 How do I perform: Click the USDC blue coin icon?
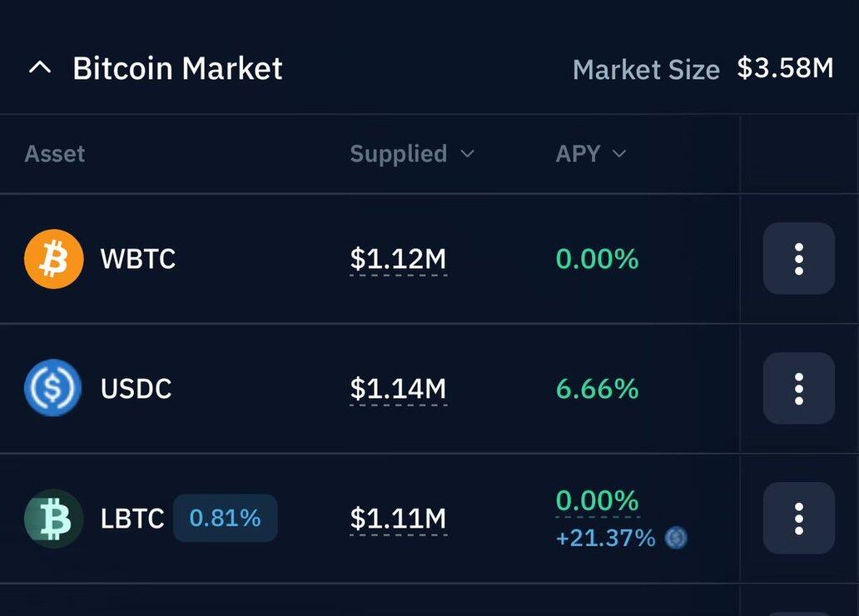pyautogui.click(x=53, y=388)
